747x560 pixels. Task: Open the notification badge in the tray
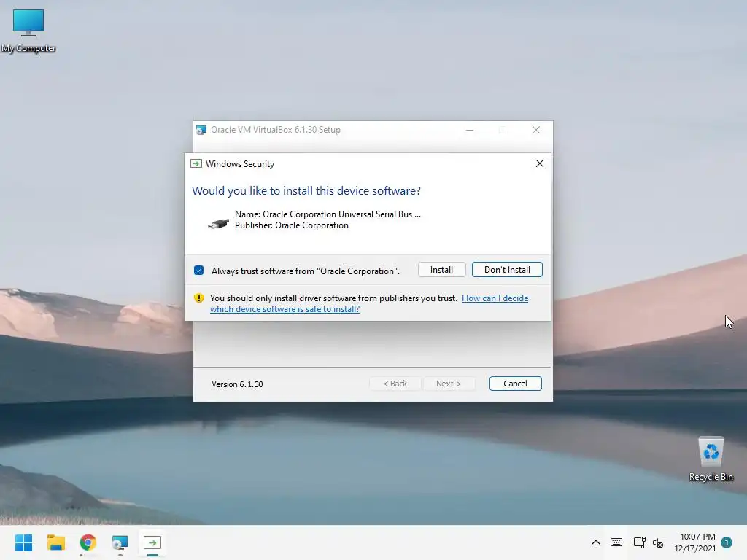pyautogui.click(x=727, y=542)
